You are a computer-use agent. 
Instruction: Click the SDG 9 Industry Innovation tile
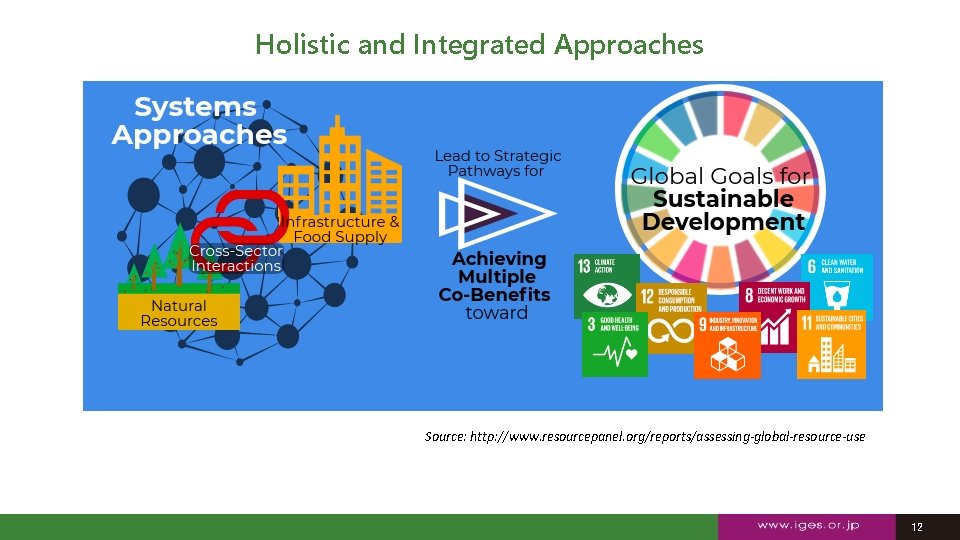coord(727,345)
